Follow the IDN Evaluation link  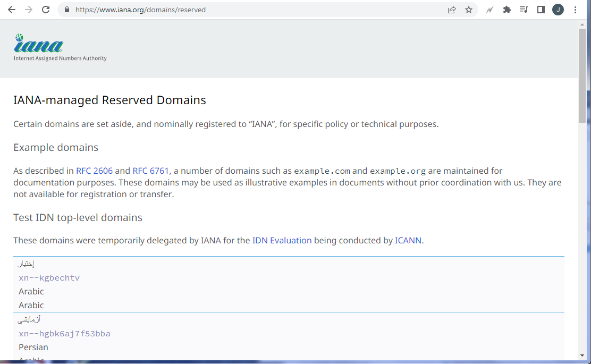[282, 240]
